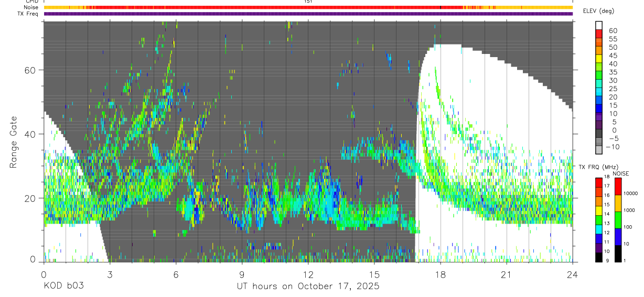Click the NOISE legend value 10000
This screenshot has height=297, width=644.
click(632, 194)
